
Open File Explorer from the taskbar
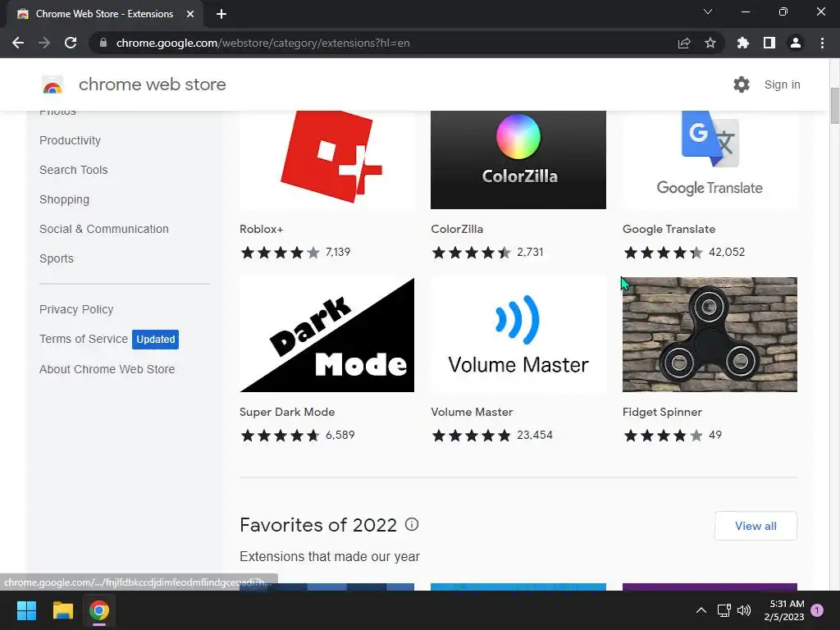coord(62,610)
